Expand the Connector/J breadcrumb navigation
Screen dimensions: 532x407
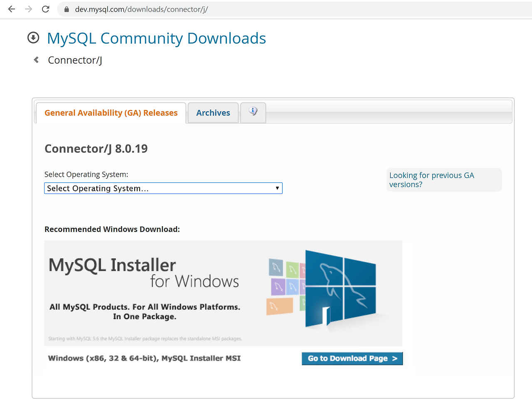[75, 60]
